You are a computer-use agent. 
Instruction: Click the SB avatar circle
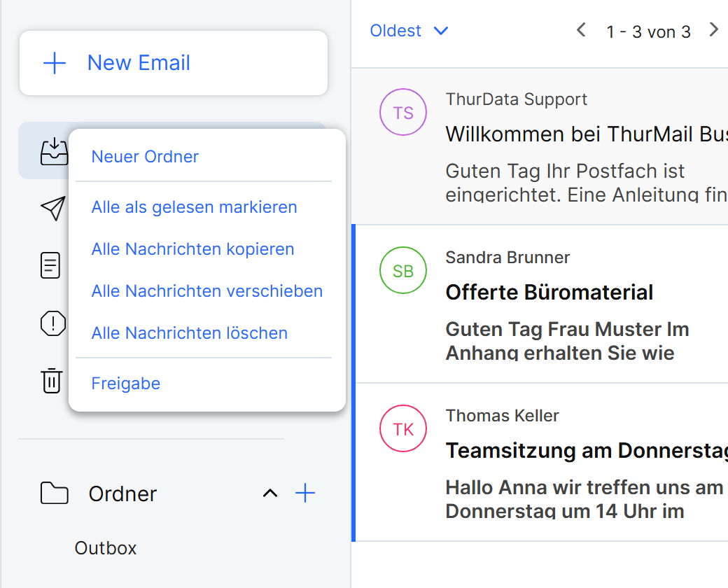tap(403, 270)
